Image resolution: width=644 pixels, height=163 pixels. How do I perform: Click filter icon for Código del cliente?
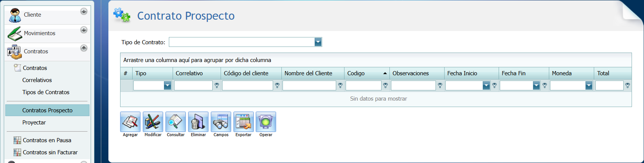pyautogui.click(x=277, y=86)
